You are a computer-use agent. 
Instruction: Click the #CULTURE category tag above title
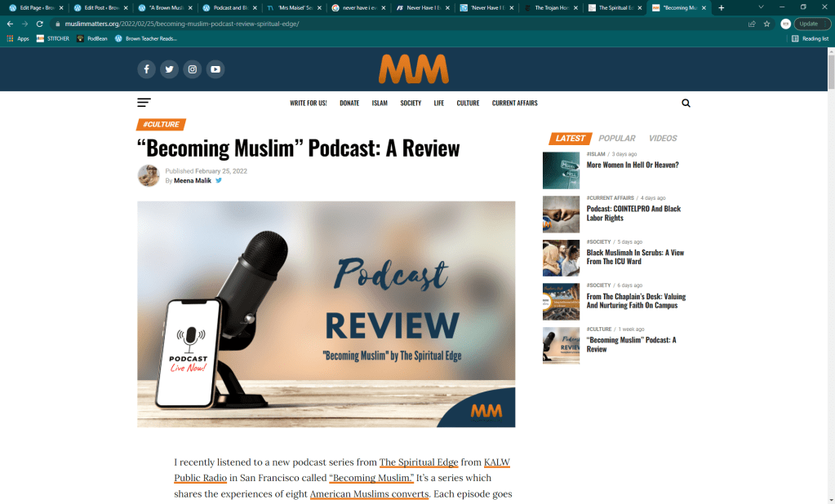pos(161,125)
